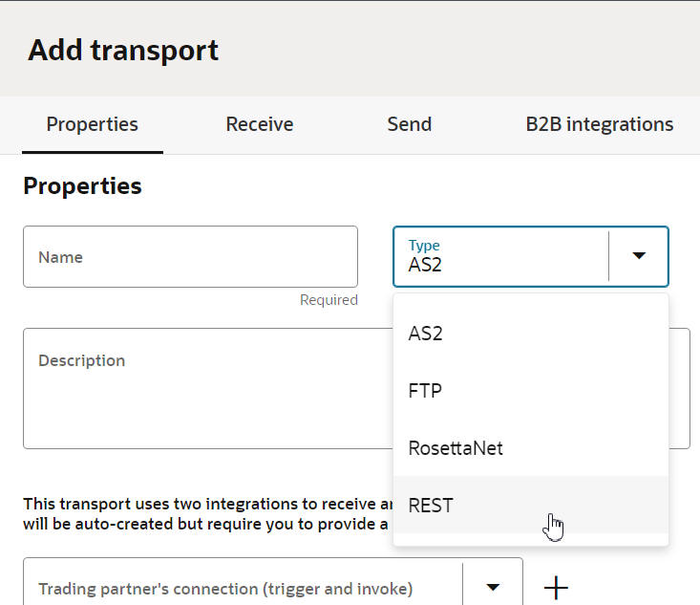Go to the B2B integrations tab
700x605 pixels.
[599, 124]
